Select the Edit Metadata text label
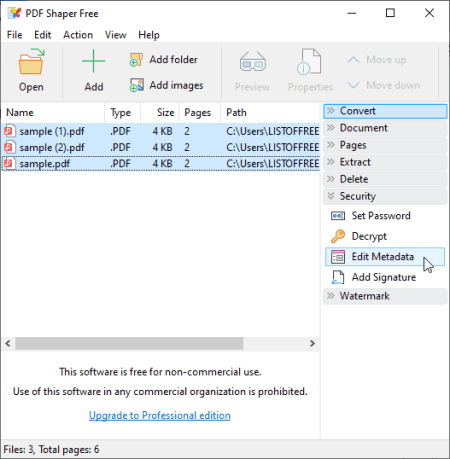 (x=383, y=257)
